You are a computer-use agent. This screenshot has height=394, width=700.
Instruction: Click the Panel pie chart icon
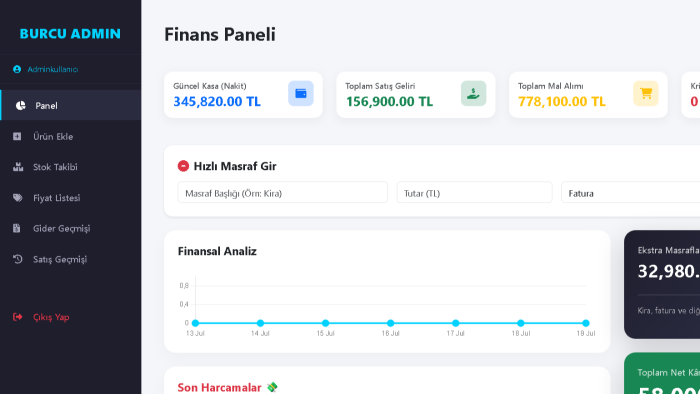coord(21,105)
